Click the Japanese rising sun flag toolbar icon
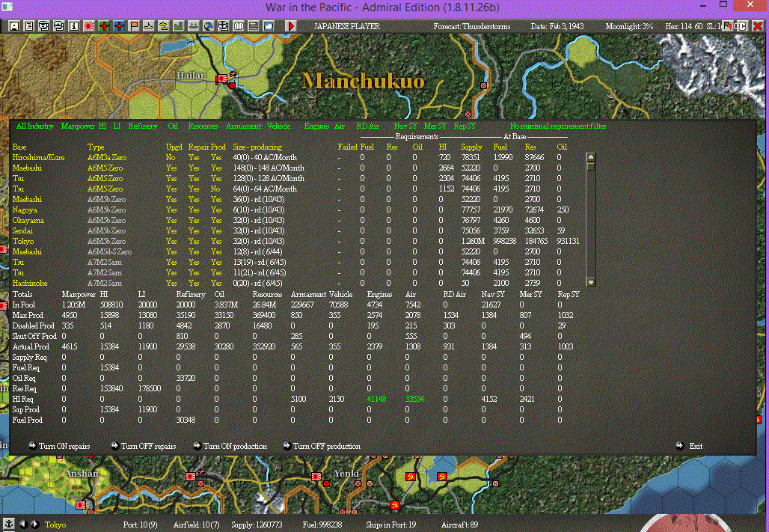The image size is (769, 532). [89, 26]
